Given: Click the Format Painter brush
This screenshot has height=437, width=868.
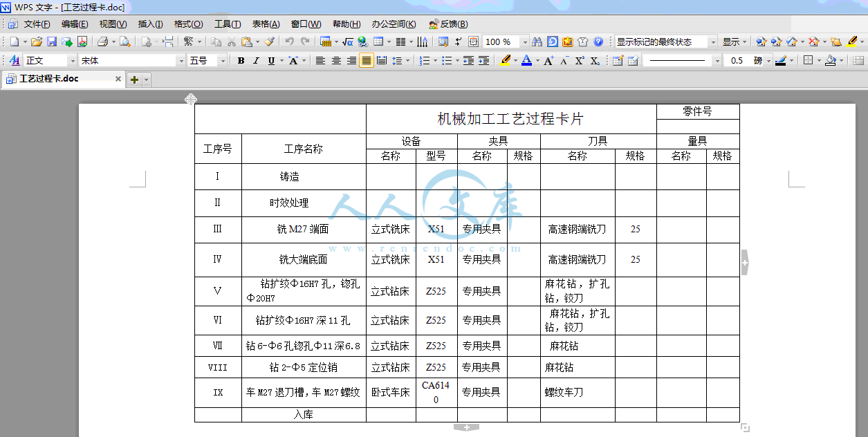Looking at the screenshot, I should [270, 42].
